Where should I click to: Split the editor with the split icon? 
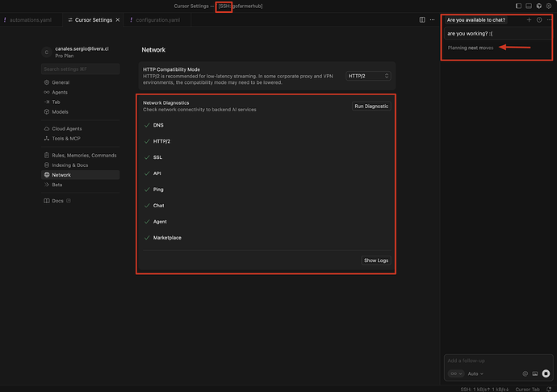coord(422,20)
